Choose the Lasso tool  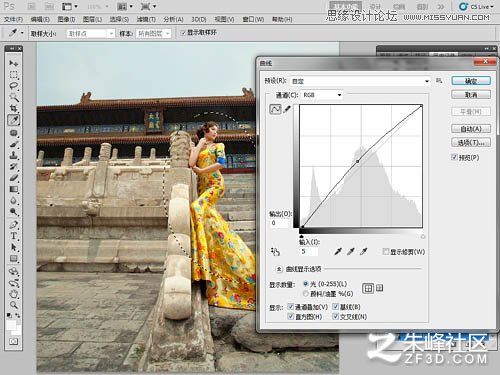click(x=14, y=86)
